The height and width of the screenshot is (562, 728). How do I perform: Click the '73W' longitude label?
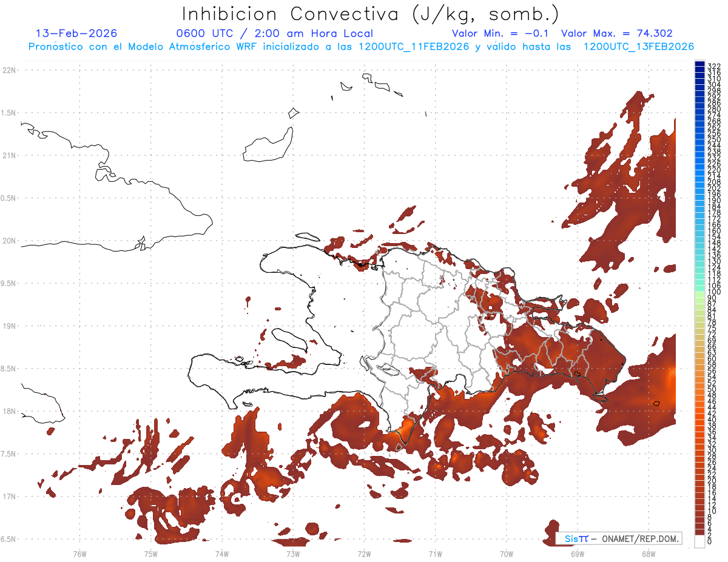[x=293, y=554]
